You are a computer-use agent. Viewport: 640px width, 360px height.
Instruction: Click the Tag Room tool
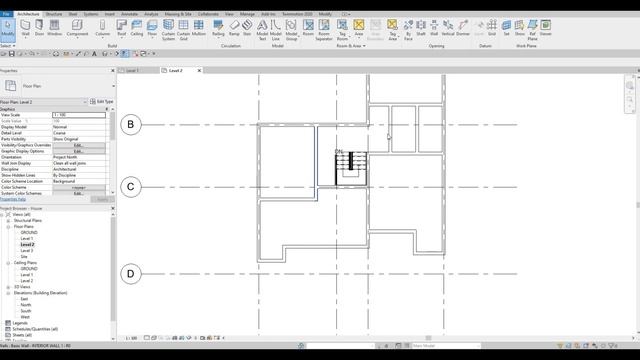pos(342,30)
